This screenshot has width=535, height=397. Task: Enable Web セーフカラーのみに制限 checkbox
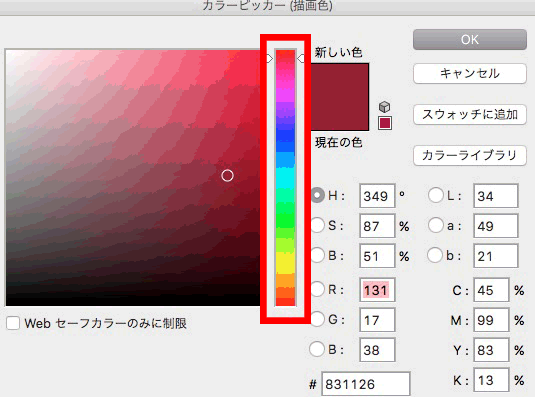pyautogui.click(x=13, y=323)
